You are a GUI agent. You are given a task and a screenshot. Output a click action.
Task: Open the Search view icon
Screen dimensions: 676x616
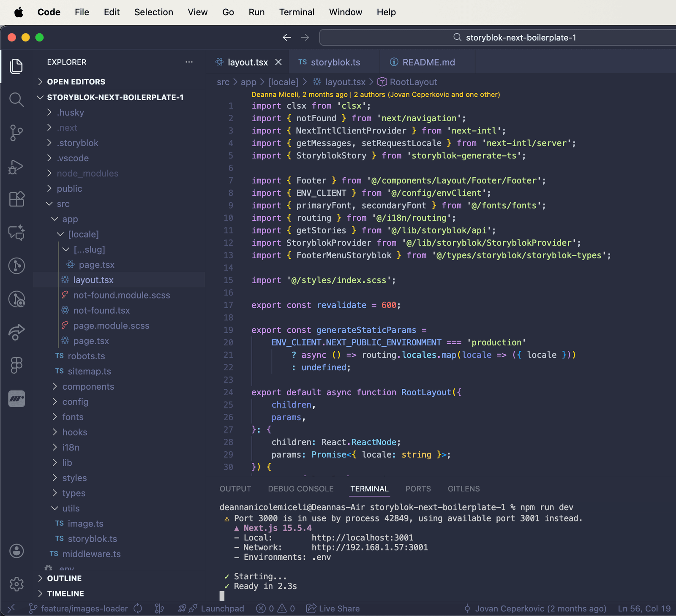(x=16, y=100)
